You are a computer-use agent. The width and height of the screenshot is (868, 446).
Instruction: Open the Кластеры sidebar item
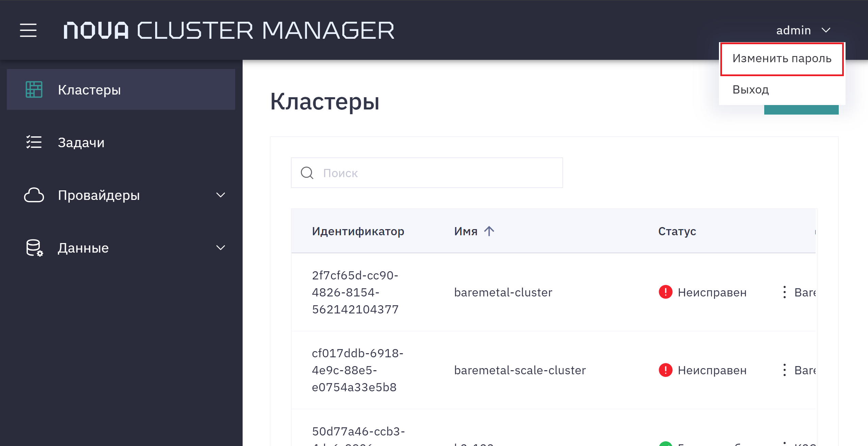[x=121, y=89]
